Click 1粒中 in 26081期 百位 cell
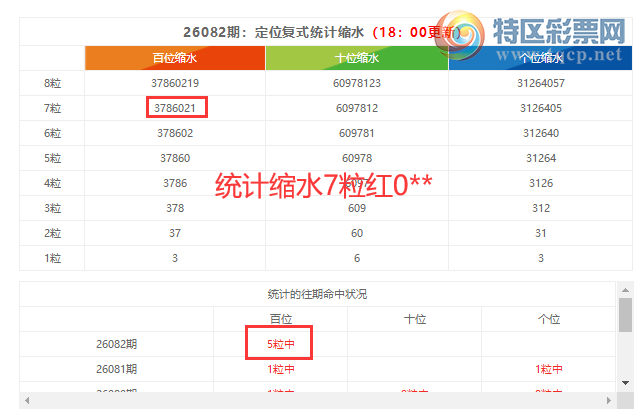 tap(281, 369)
